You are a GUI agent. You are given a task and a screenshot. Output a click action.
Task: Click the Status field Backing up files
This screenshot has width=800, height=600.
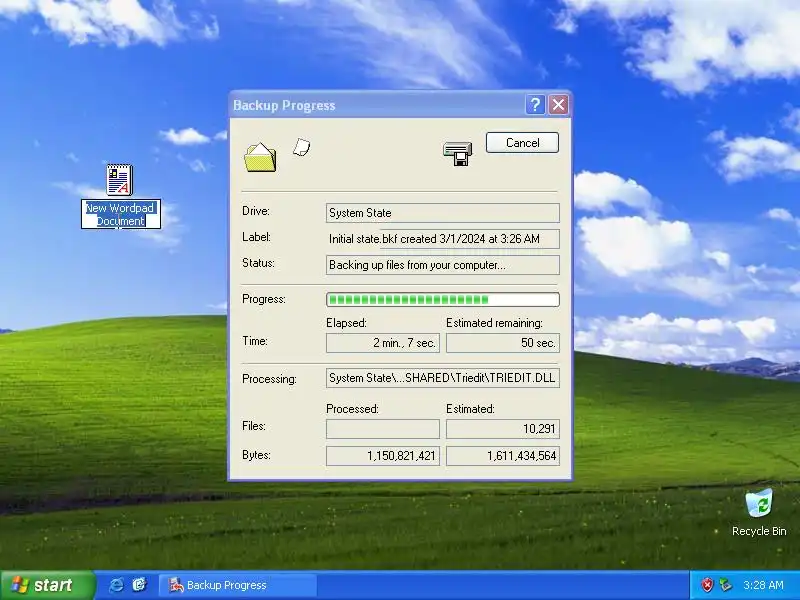pos(442,265)
